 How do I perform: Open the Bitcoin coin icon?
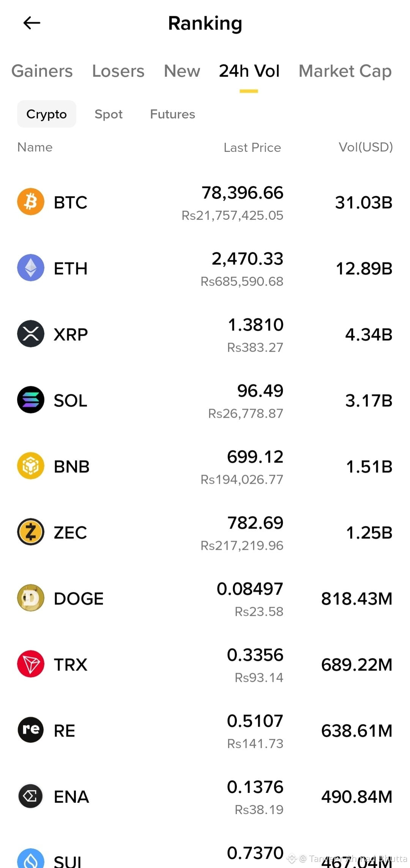click(31, 202)
